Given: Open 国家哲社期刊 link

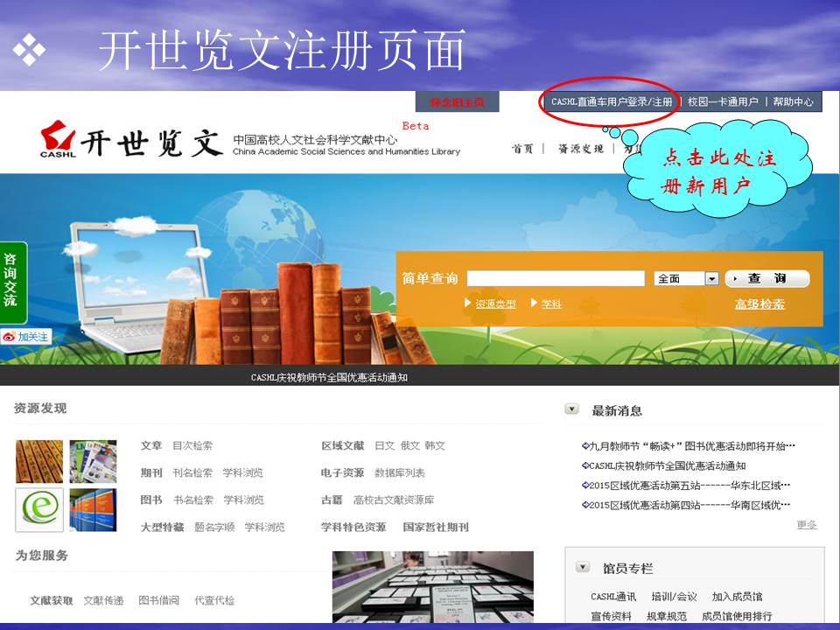Looking at the screenshot, I should pos(436,527).
